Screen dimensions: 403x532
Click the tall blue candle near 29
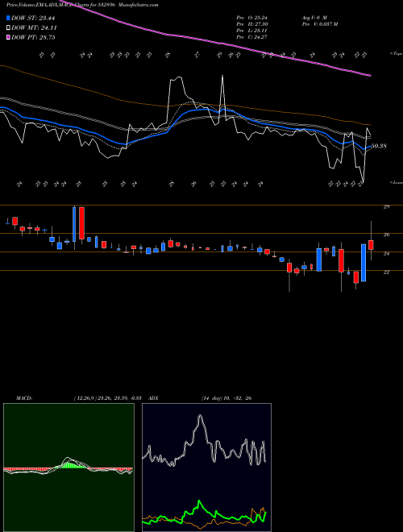[x=74, y=224]
